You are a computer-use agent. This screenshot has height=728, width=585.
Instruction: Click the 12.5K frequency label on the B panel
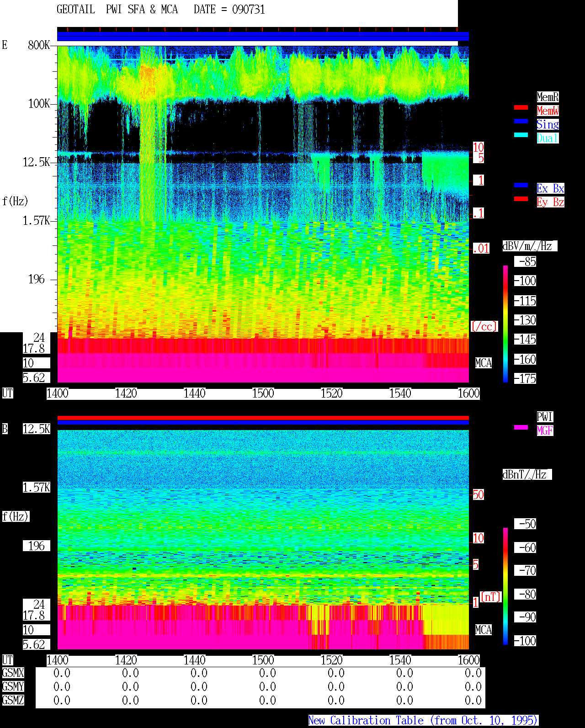pos(37,429)
